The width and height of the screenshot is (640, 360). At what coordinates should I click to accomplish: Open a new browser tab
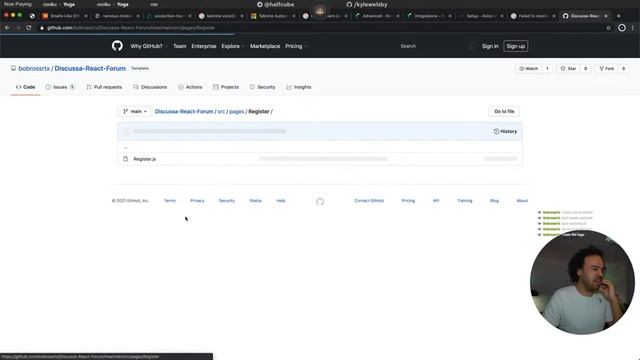pyautogui.click(x=618, y=16)
